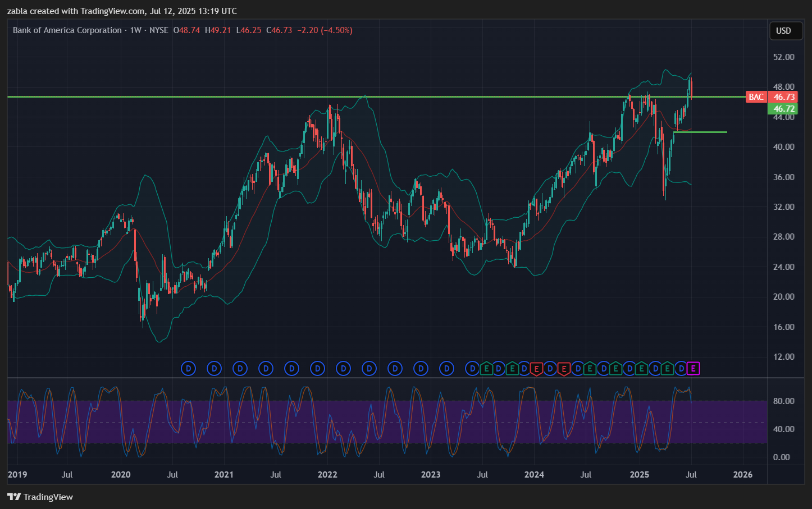Click the first red earnings E marker
The height and width of the screenshot is (509, 812).
pyautogui.click(x=537, y=369)
